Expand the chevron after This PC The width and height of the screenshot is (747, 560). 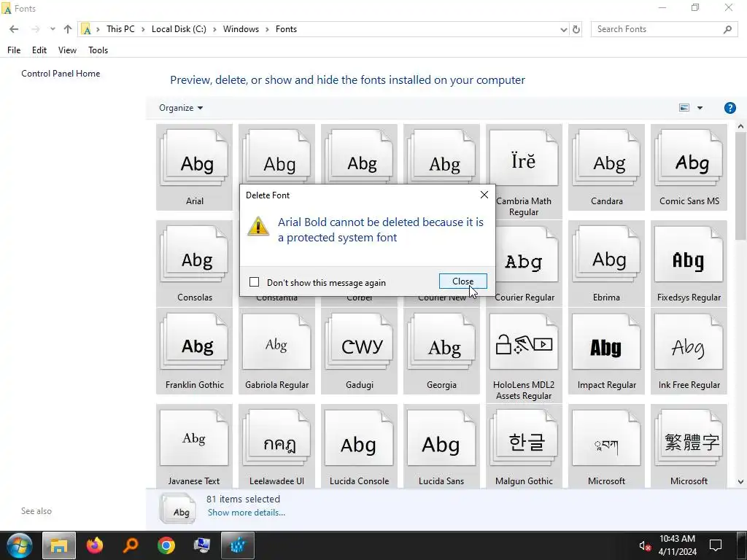tap(143, 29)
